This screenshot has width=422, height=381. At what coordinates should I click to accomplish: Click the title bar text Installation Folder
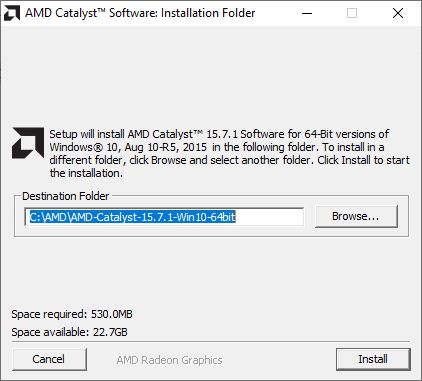(208, 13)
